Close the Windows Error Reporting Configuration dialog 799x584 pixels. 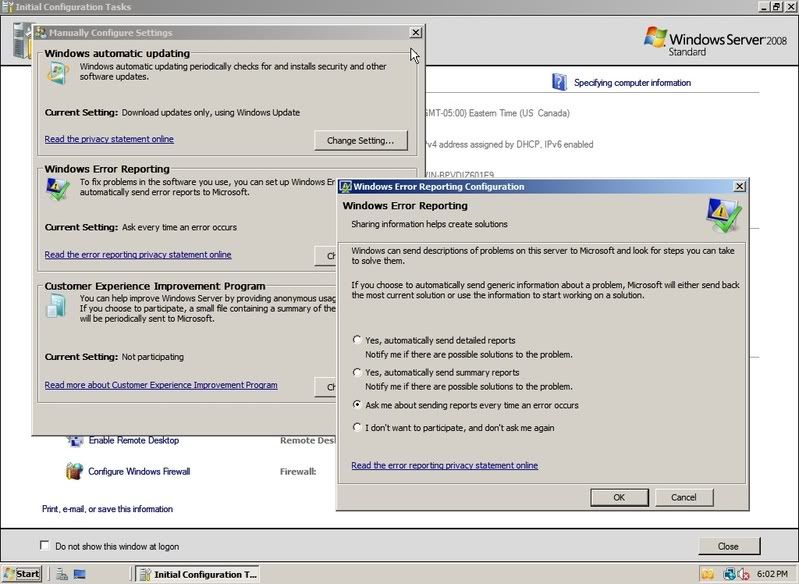739,187
